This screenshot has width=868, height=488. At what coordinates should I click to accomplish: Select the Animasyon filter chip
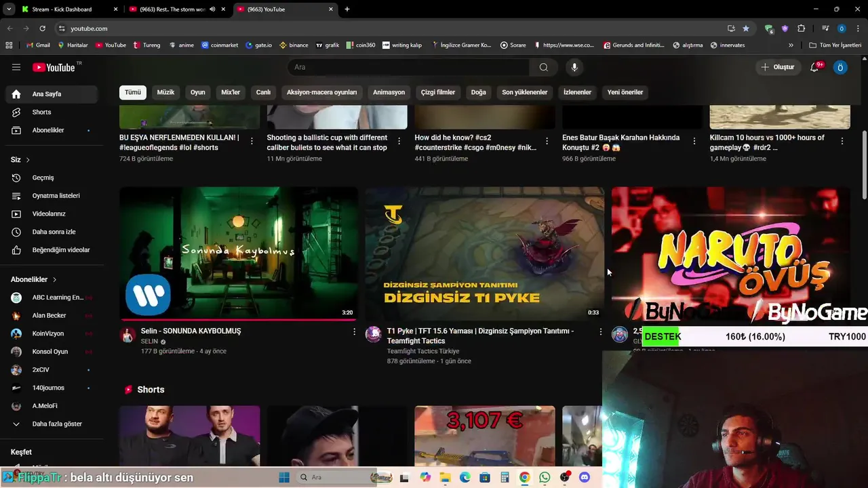point(389,92)
